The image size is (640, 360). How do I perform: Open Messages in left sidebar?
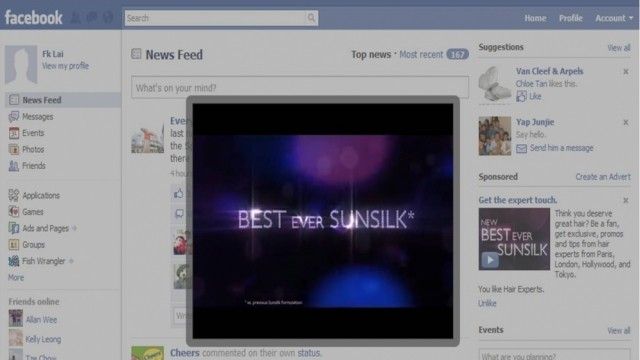click(38, 117)
